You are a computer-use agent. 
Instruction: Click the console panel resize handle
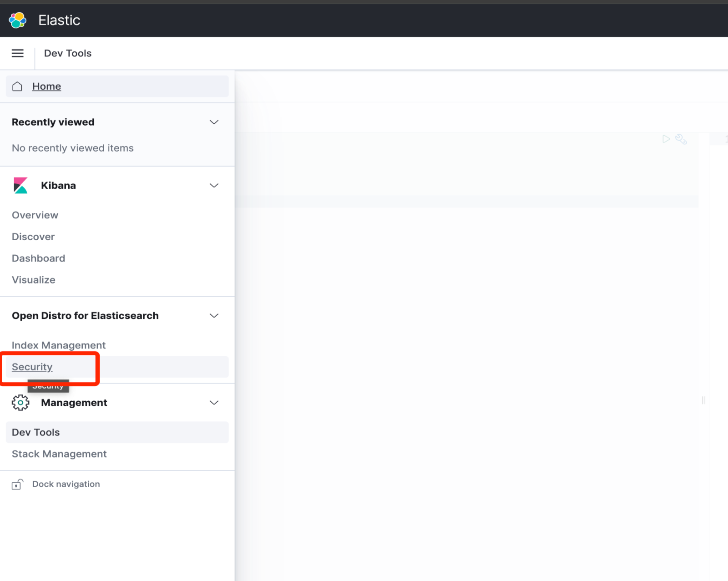[703, 400]
